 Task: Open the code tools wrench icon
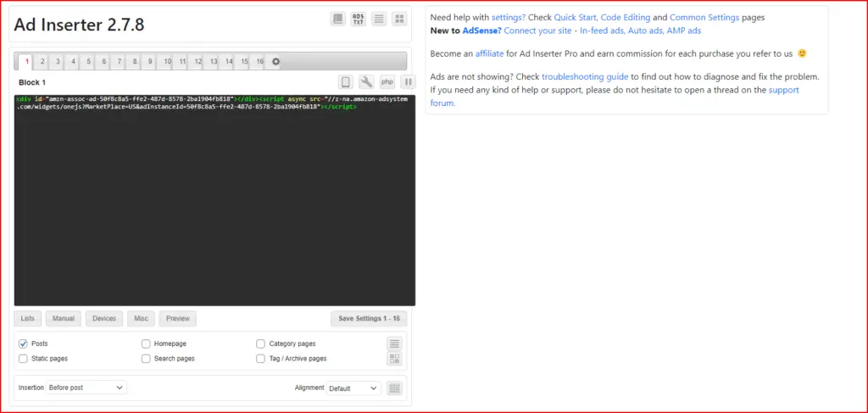click(366, 82)
